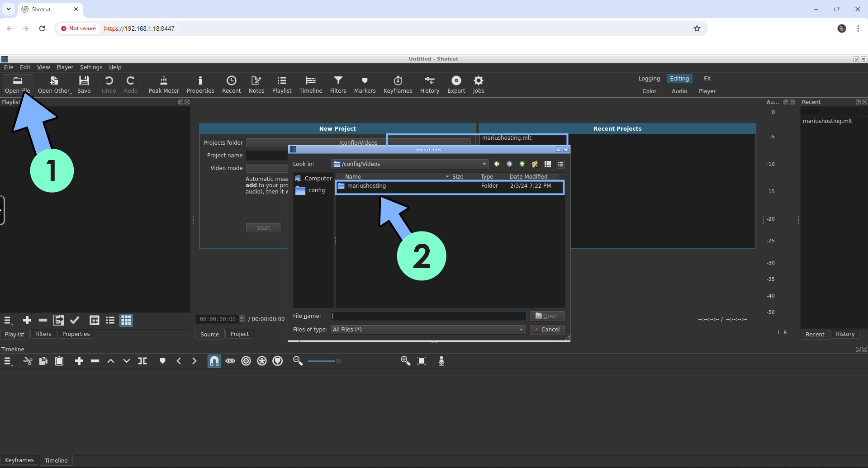Switch playlist to details view
868x468 pixels.
pyautogui.click(x=95, y=320)
